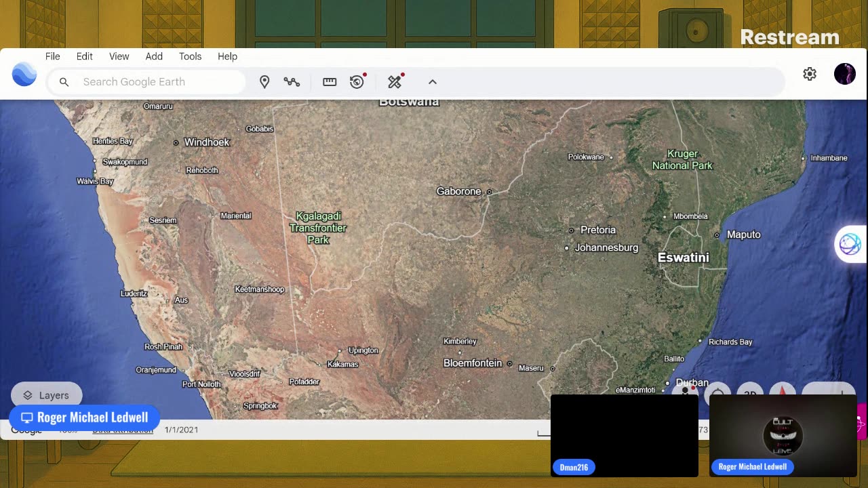Click the Maseru city label
Image resolution: width=868 pixels, height=488 pixels.
[531, 368]
